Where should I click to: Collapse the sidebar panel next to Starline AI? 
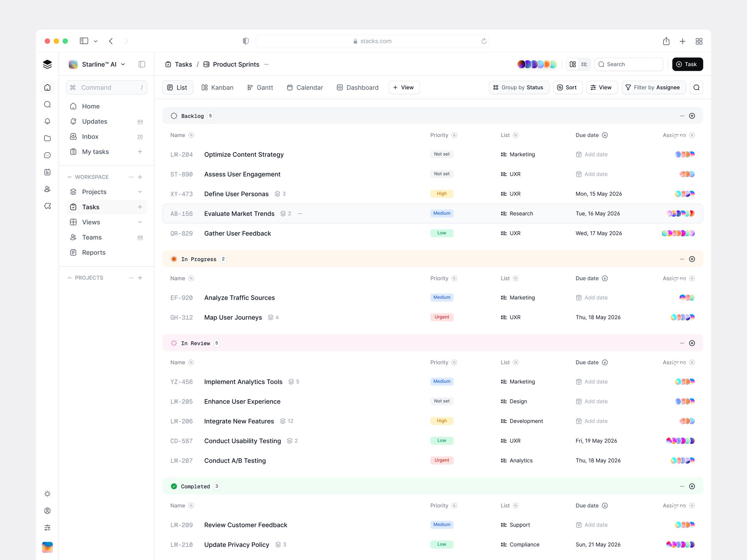coord(142,64)
